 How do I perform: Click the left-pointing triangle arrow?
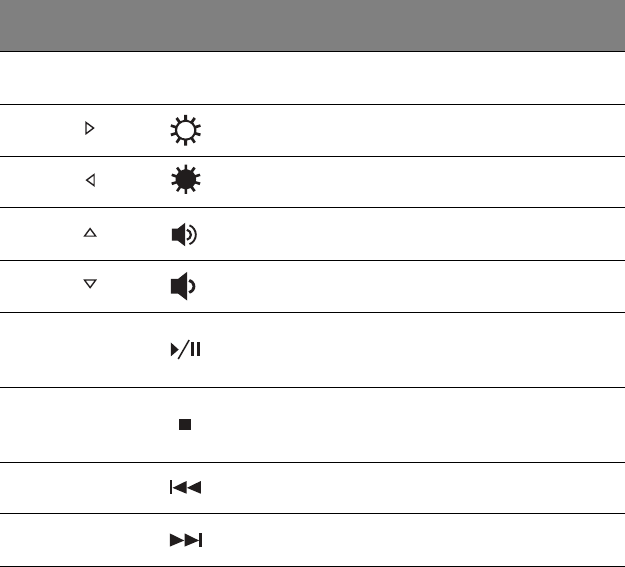pos(89,181)
